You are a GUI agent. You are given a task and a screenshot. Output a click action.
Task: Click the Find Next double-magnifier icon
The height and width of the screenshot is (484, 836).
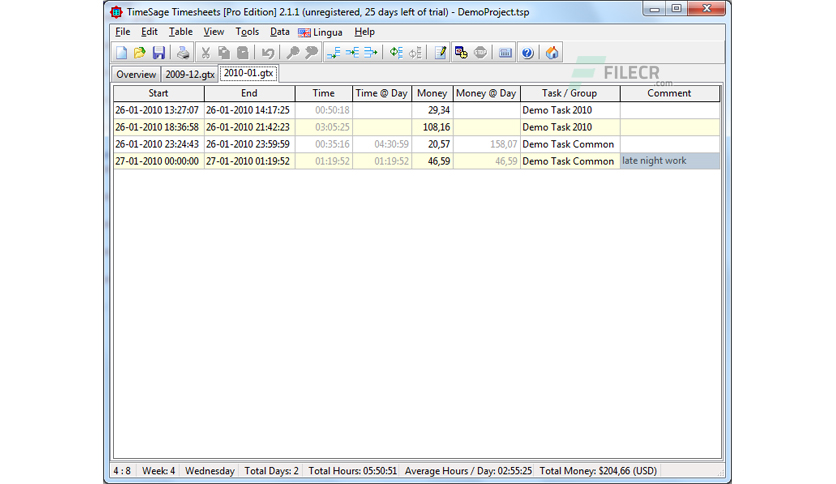(311, 52)
